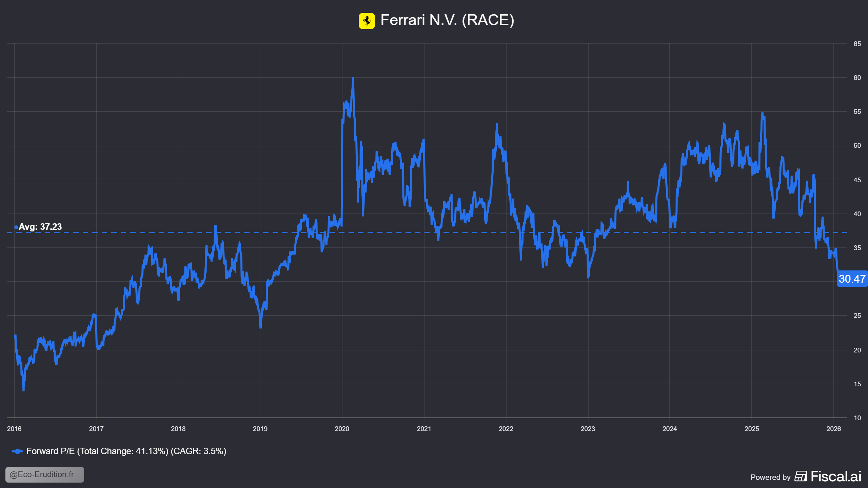Image resolution: width=868 pixels, height=488 pixels.
Task: Click the 2017 x-axis label
Action: 96,429
